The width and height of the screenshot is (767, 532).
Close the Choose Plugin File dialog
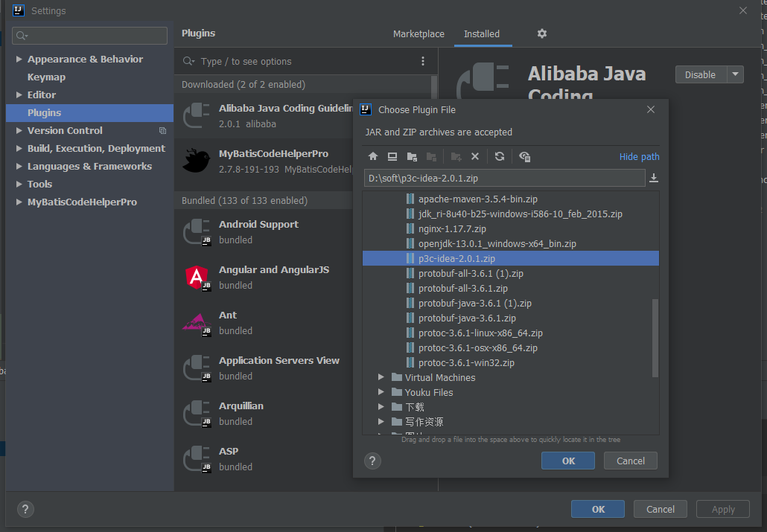tap(651, 109)
